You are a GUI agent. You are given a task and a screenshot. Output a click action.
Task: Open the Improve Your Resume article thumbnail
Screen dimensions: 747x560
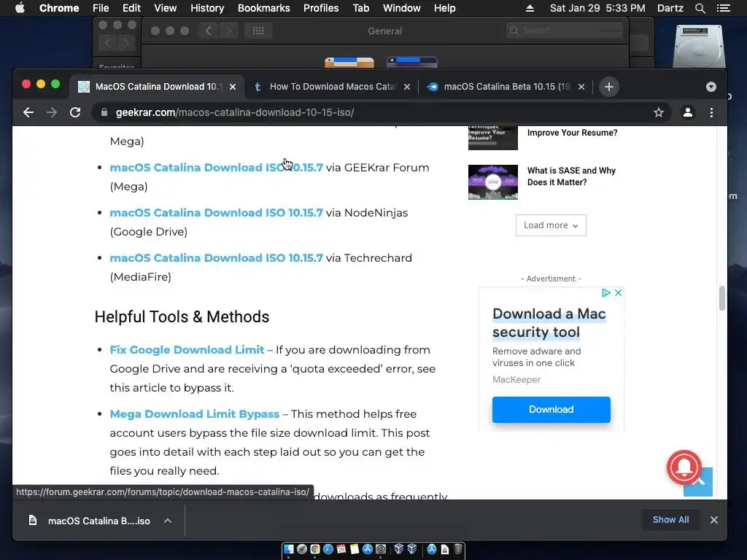492,138
